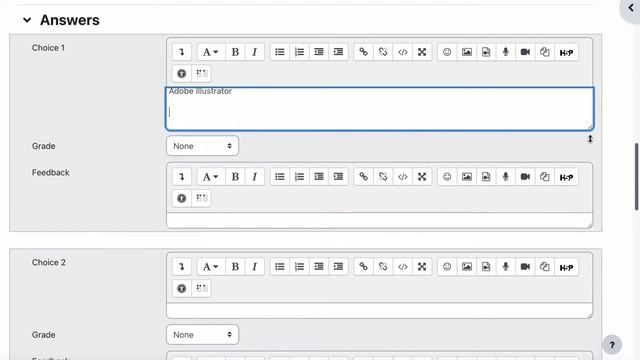This screenshot has width=640, height=360.
Task: Outdent text in Choice 1 editor
Action: [319, 52]
